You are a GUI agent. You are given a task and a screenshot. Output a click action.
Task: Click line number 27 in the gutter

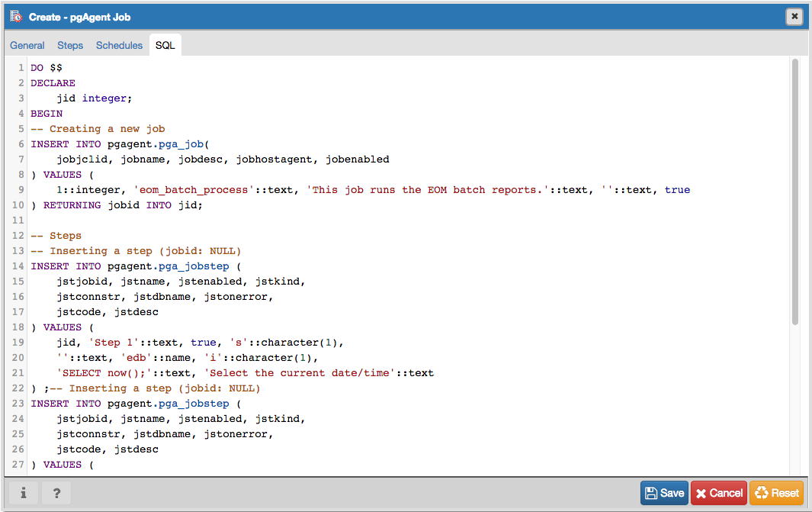point(18,465)
